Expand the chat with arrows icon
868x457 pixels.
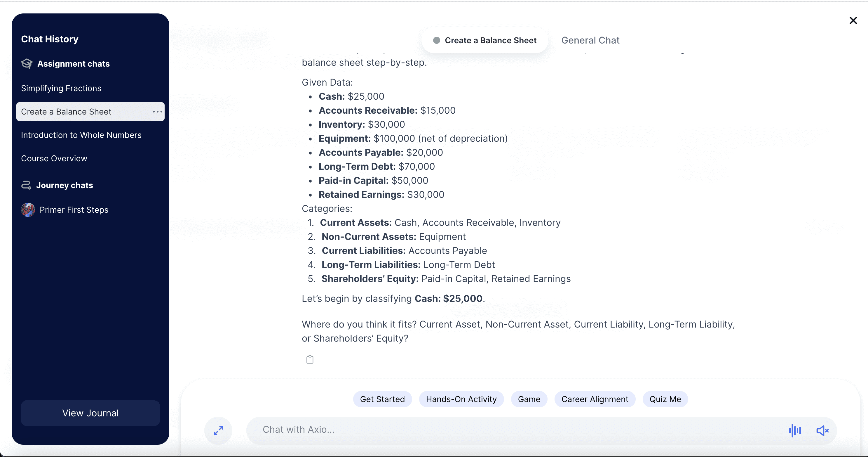pos(218,430)
